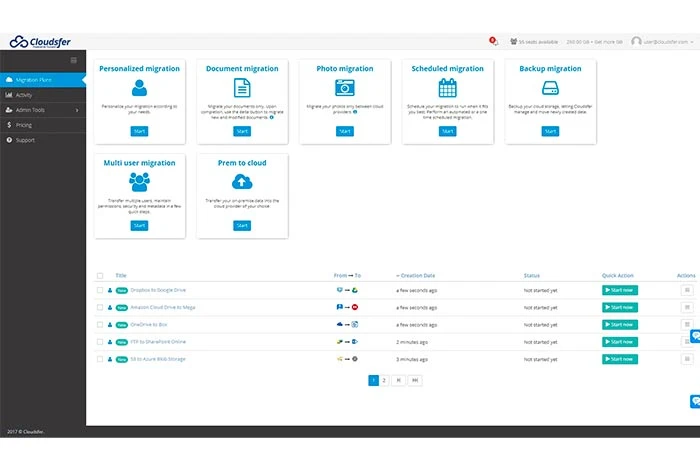Click the Mega destination icon
700x470 pixels.
coord(354,307)
